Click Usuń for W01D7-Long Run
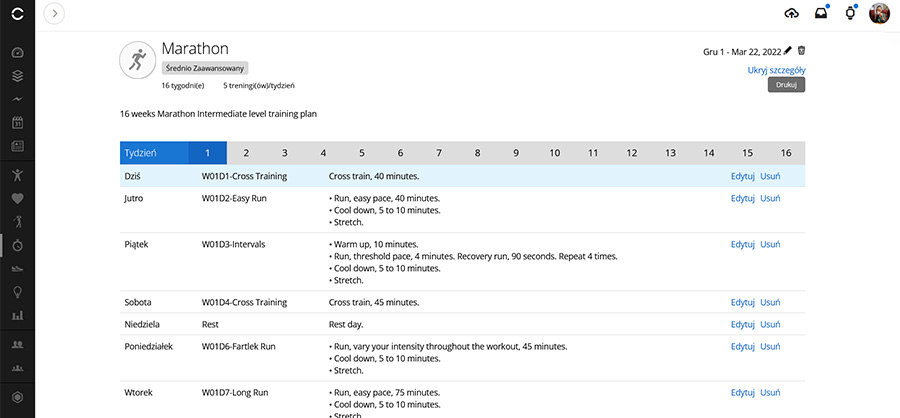The width and height of the screenshot is (900, 418). point(770,393)
